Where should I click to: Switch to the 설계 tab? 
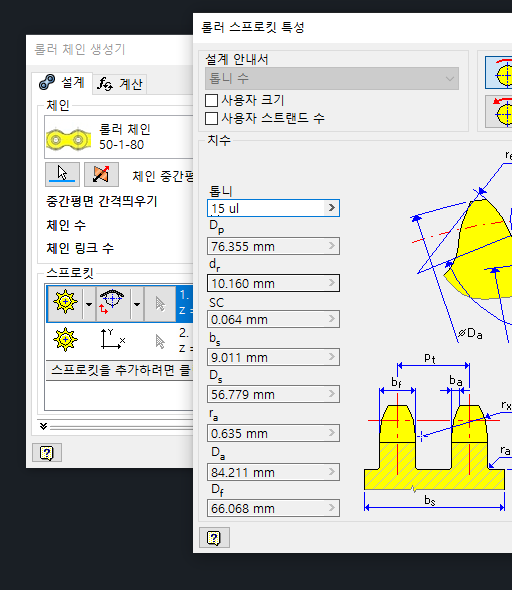tap(62, 83)
